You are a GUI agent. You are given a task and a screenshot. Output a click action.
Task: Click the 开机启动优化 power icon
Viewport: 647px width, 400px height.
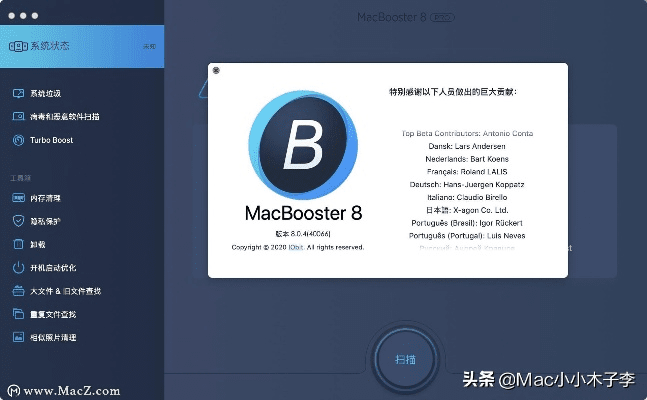[x=18, y=267]
